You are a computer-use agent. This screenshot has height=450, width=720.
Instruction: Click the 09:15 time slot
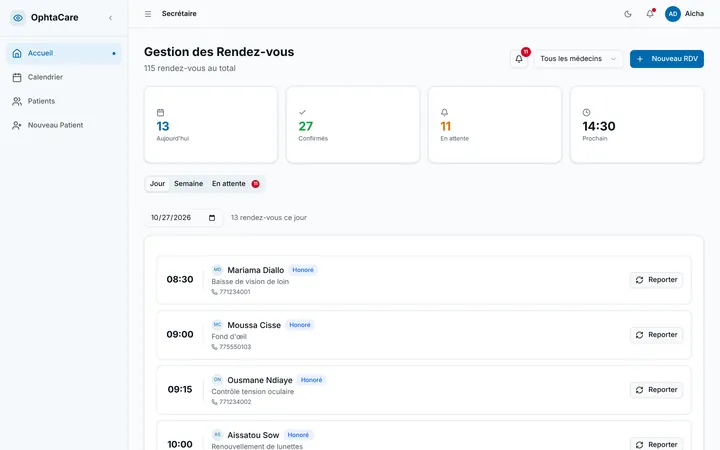click(x=180, y=389)
